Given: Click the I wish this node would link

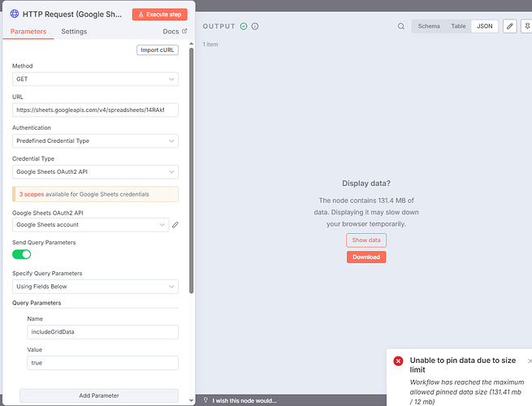Looking at the screenshot, I should [244, 400].
